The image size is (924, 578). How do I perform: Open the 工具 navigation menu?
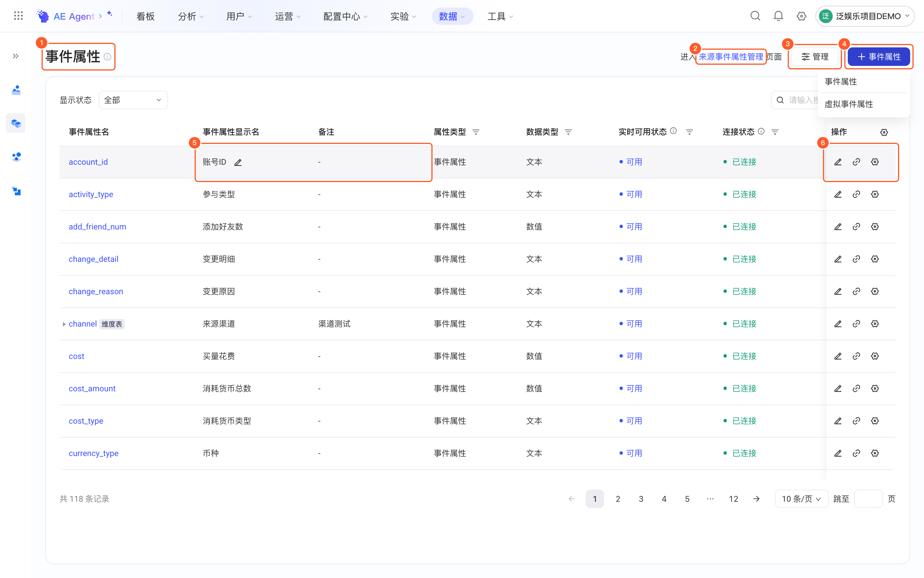tap(500, 16)
